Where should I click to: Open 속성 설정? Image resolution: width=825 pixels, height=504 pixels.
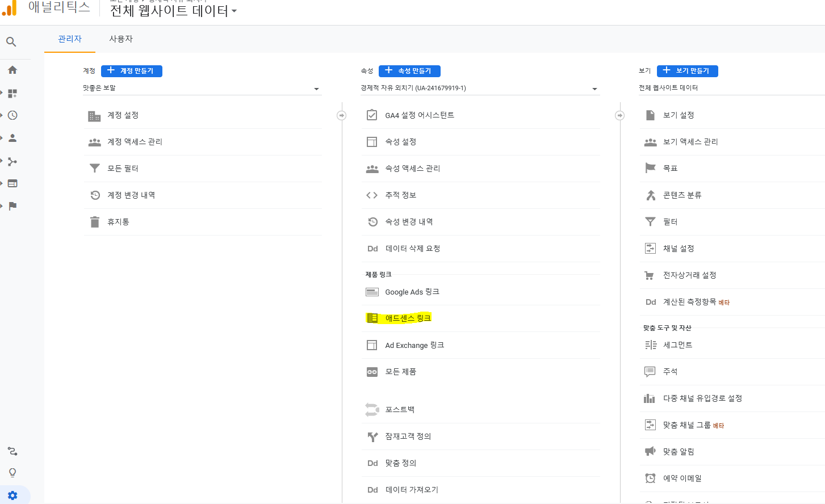click(480, 142)
